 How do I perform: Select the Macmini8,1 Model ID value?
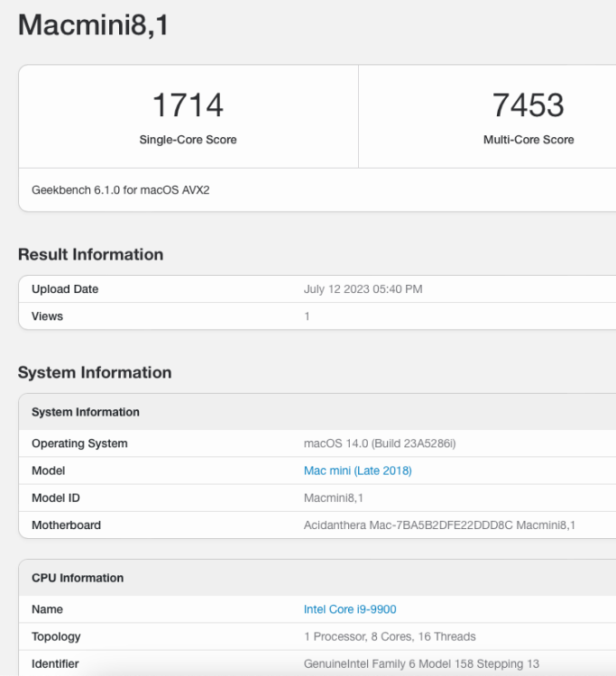pyautogui.click(x=334, y=498)
